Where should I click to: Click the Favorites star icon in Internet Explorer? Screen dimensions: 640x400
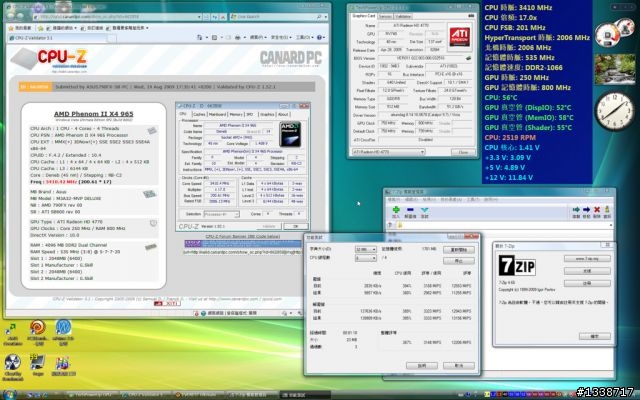pyautogui.click(x=11, y=28)
